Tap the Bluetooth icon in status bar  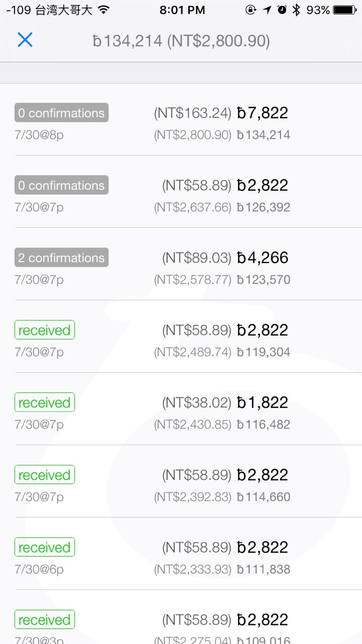(297, 10)
